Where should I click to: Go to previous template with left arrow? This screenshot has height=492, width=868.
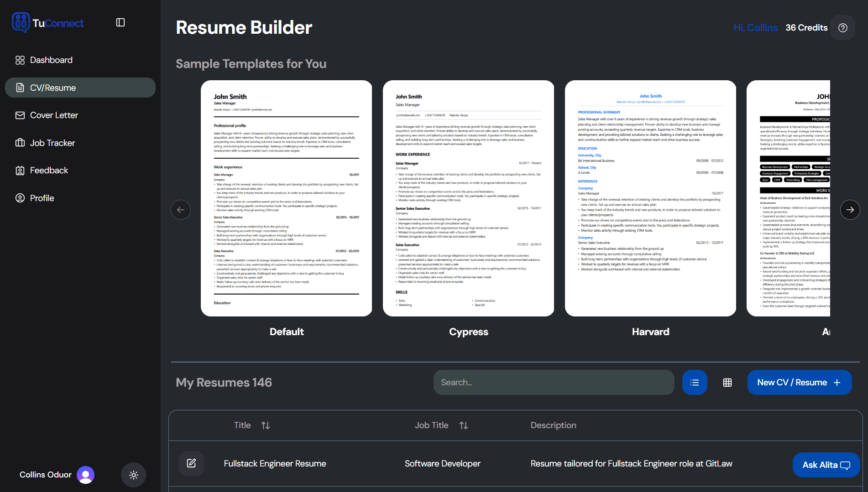[181, 210]
